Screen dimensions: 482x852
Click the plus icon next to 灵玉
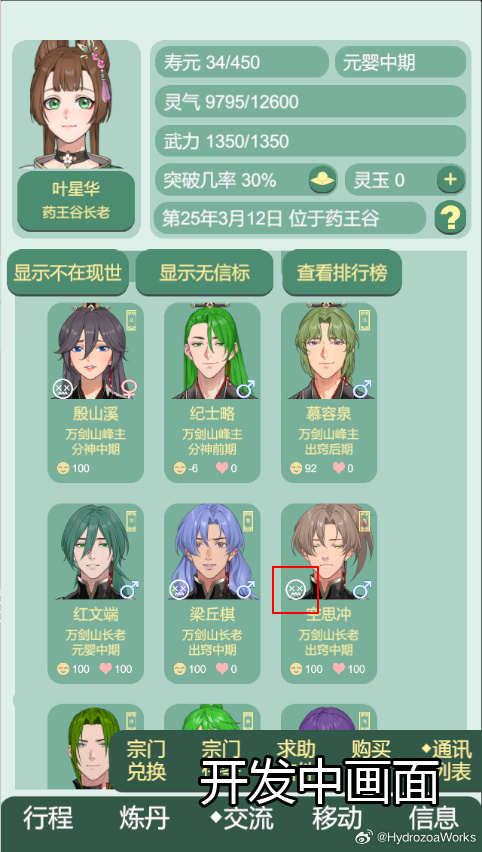450,179
